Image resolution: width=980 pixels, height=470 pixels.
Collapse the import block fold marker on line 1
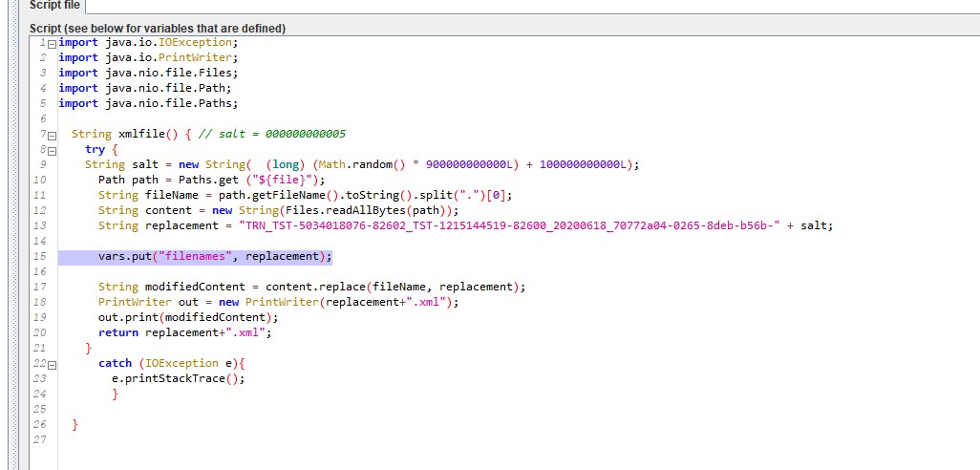[53, 43]
